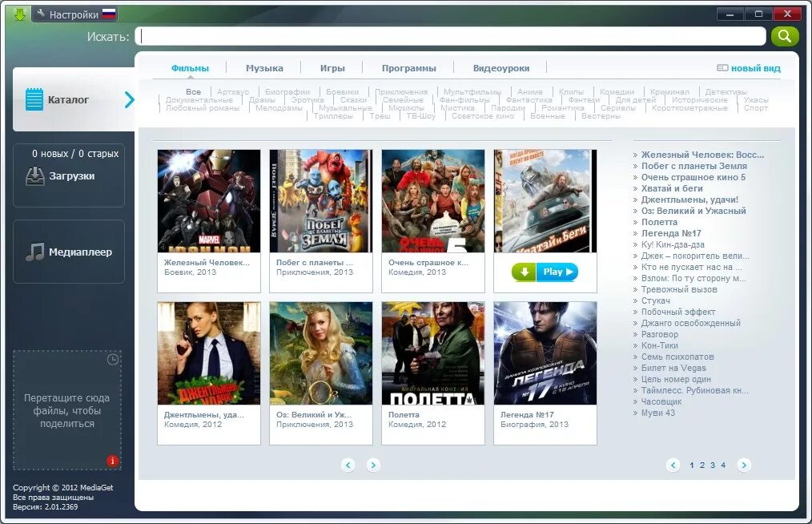Switch to the Видеоуроки tab

pos(500,68)
